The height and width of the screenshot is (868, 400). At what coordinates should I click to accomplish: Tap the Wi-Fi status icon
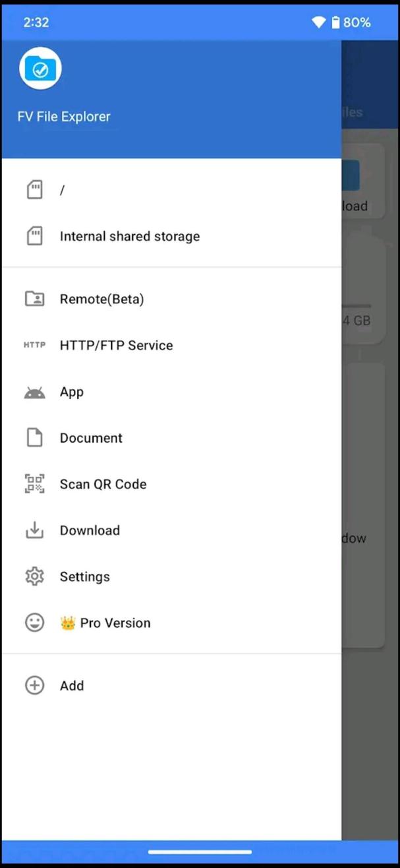[318, 22]
